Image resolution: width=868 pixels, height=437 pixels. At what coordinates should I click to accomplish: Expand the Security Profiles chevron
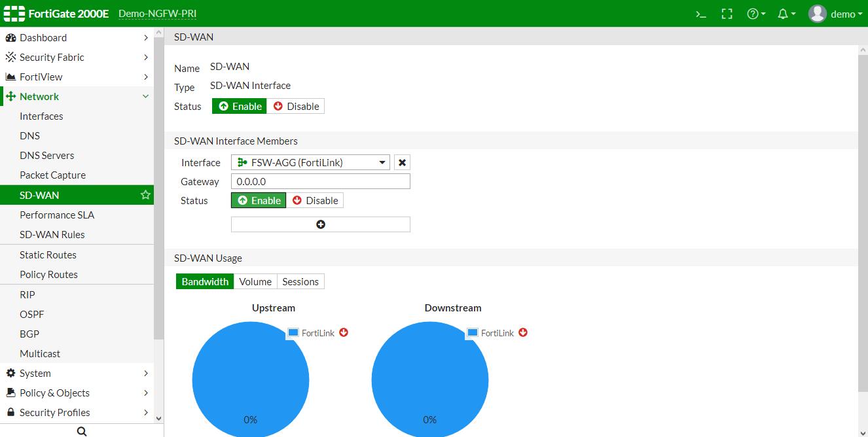[146, 413]
